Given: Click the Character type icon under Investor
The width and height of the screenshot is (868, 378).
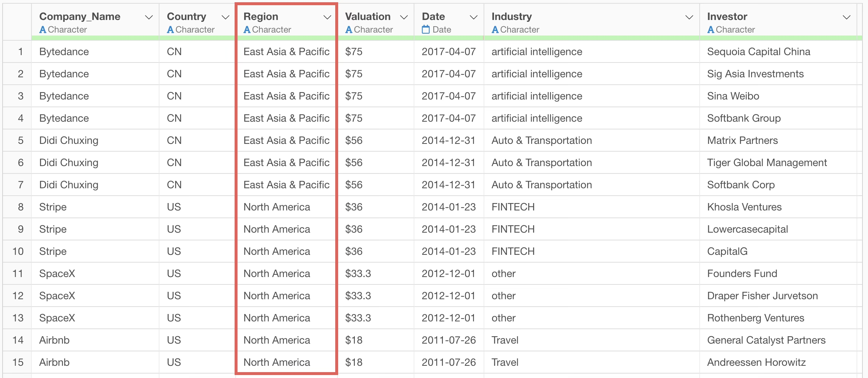Looking at the screenshot, I should (x=710, y=30).
